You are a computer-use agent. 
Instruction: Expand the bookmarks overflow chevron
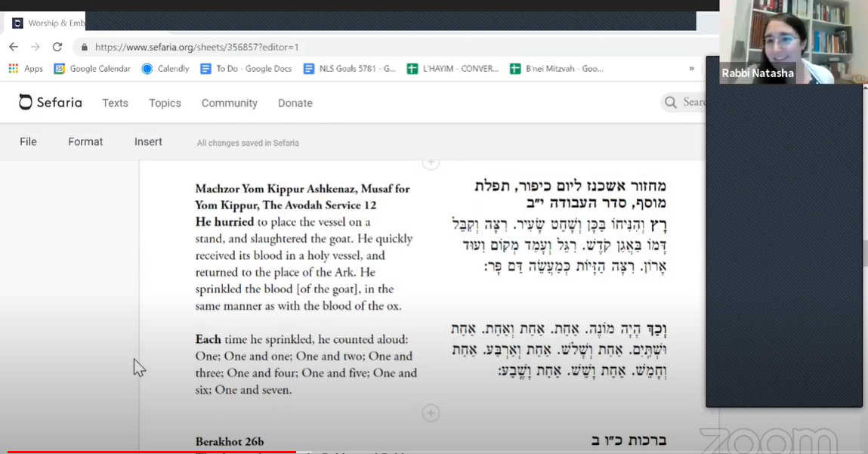click(x=691, y=69)
